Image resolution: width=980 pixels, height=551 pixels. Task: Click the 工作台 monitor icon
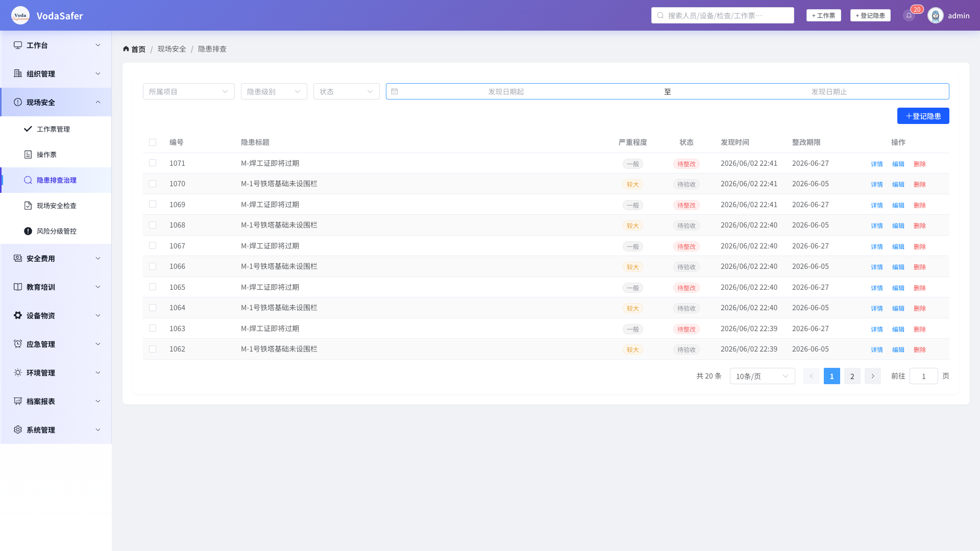tap(18, 45)
